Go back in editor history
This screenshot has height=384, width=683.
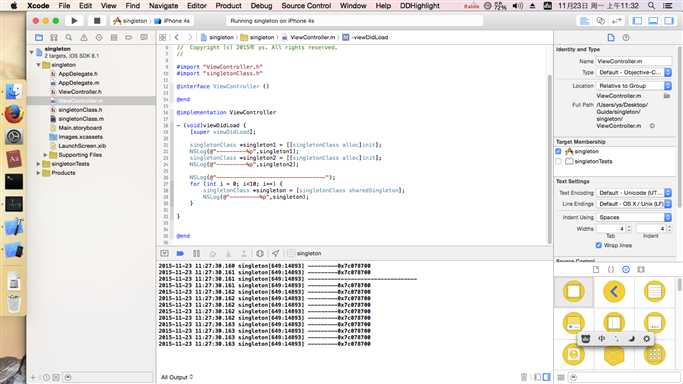[x=176, y=37]
